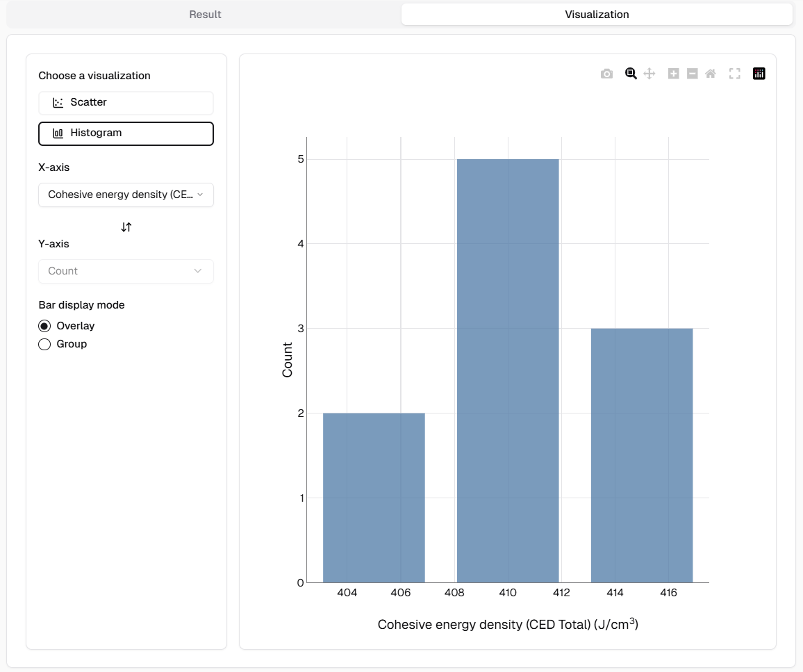Screen dimensions: 803x672
Task: Select the Pan tool in chart toolbar
Action: (x=649, y=74)
